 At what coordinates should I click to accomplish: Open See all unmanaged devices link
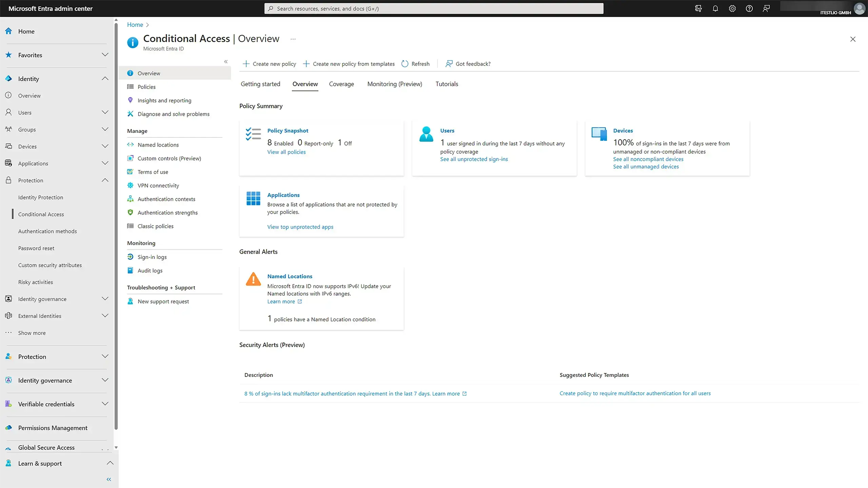tap(646, 166)
